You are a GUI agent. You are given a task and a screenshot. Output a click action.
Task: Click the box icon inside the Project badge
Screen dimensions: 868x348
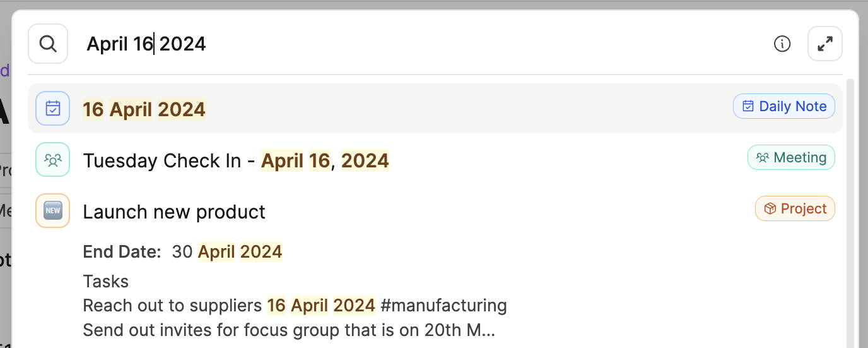coord(770,208)
